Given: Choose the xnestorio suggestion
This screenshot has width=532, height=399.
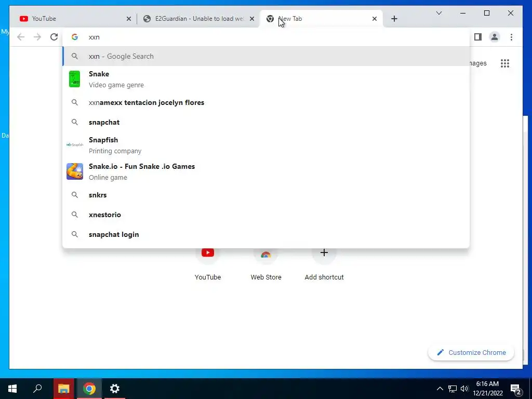Looking at the screenshot, I should pos(266,215).
